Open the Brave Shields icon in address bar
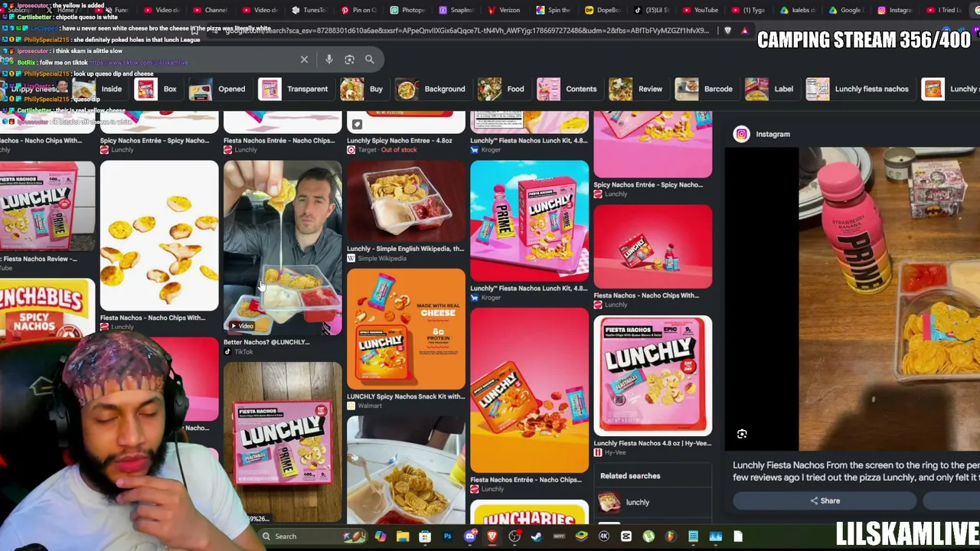The height and width of the screenshot is (551, 980). (727, 31)
